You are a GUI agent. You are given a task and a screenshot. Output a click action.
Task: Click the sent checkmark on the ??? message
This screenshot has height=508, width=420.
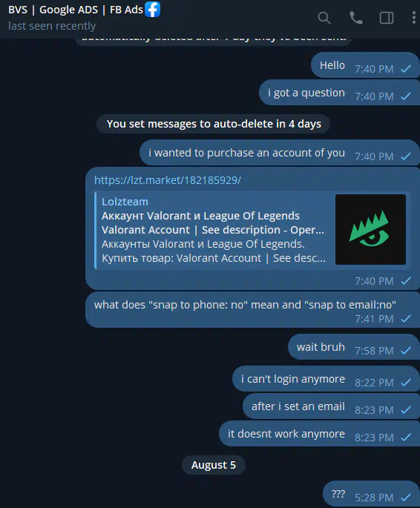(x=406, y=498)
